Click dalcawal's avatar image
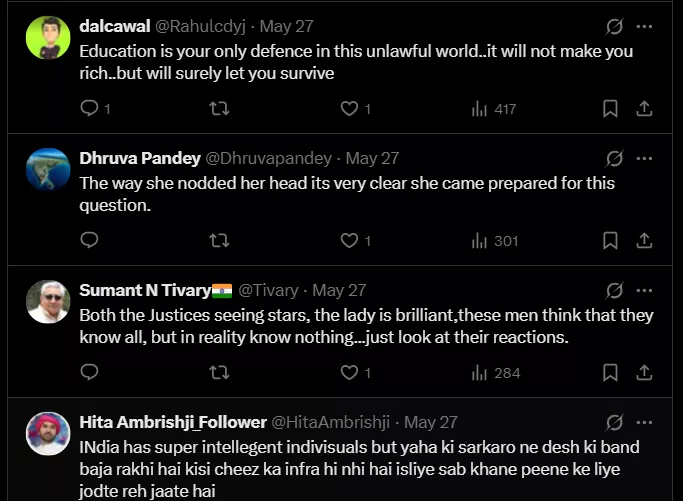The width and height of the screenshot is (683, 501). (48, 37)
